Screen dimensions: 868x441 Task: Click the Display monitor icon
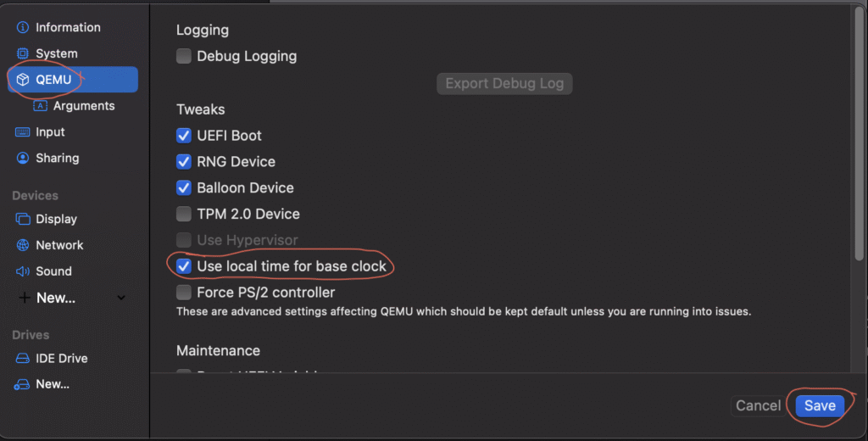click(x=23, y=219)
